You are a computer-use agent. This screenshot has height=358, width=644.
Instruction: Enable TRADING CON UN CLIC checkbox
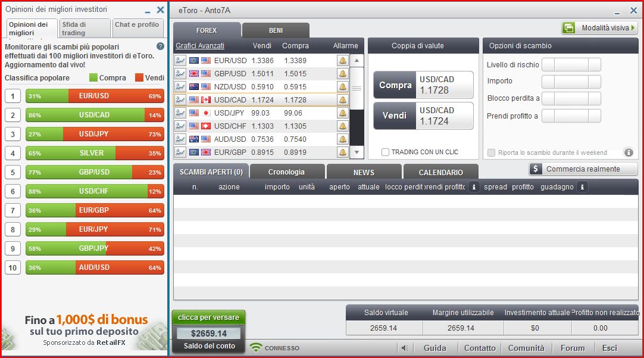tap(385, 152)
